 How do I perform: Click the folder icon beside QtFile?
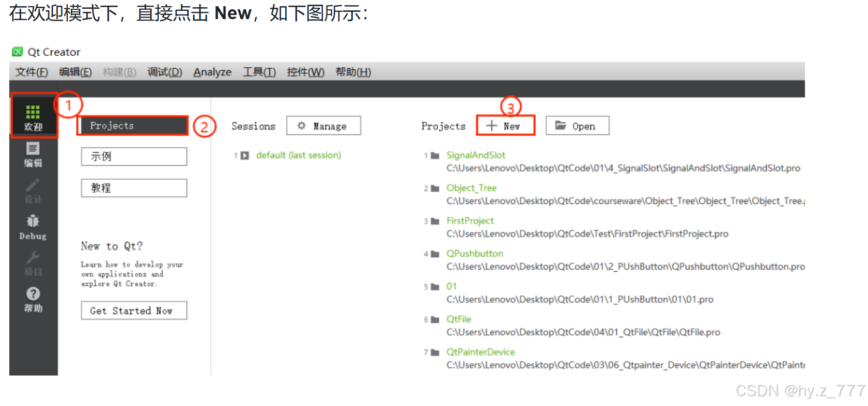[x=435, y=320]
